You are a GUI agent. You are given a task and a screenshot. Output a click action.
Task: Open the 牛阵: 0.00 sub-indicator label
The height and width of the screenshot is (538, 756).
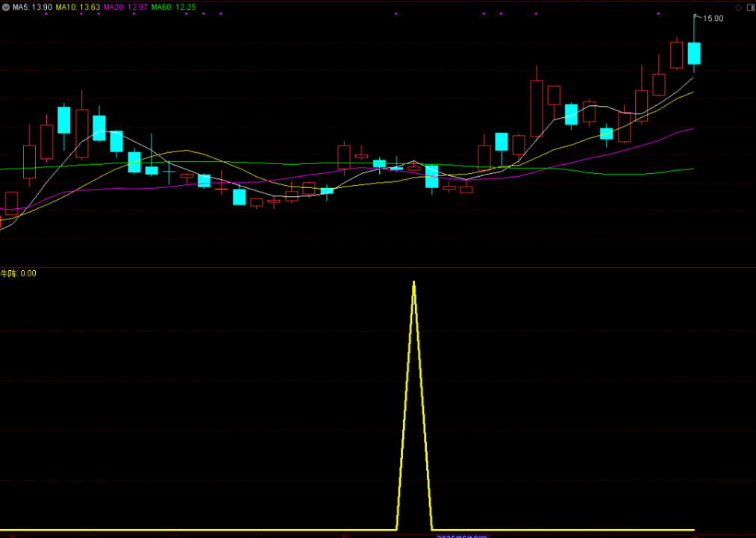19,273
